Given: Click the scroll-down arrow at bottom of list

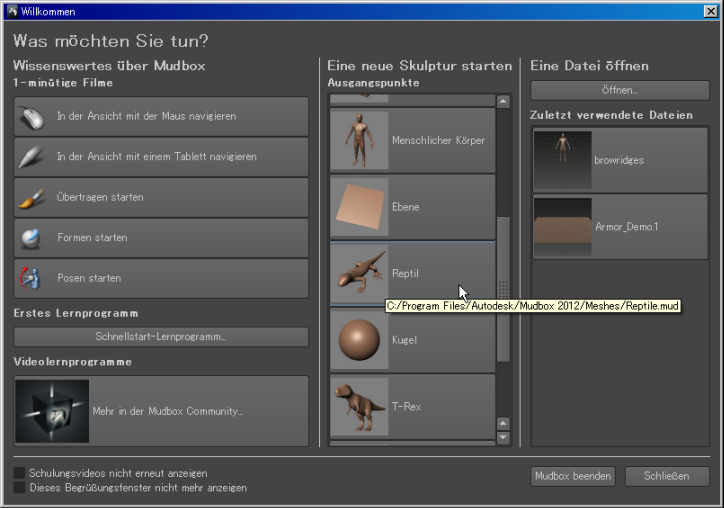Looking at the screenshot, I should [x=503, y=437].
